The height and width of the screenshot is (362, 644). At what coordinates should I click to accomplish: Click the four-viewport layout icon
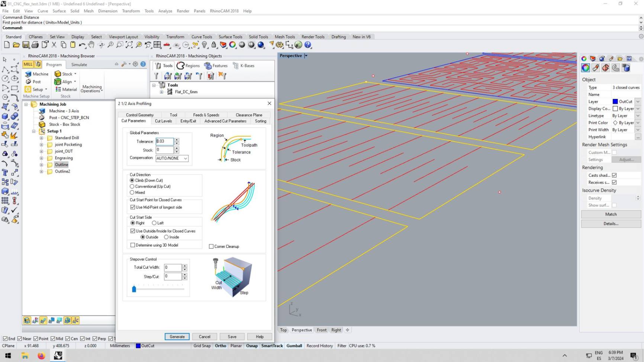click(x=157, y=45)
